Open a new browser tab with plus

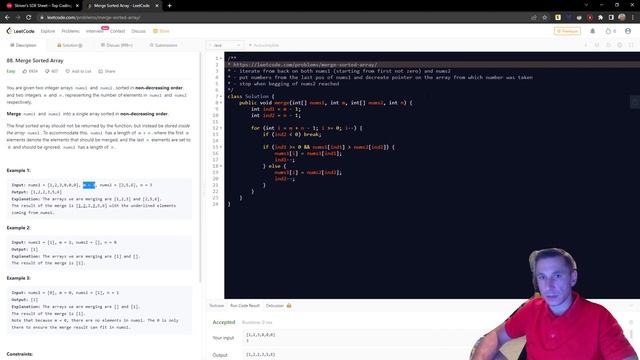pos(169,6)
